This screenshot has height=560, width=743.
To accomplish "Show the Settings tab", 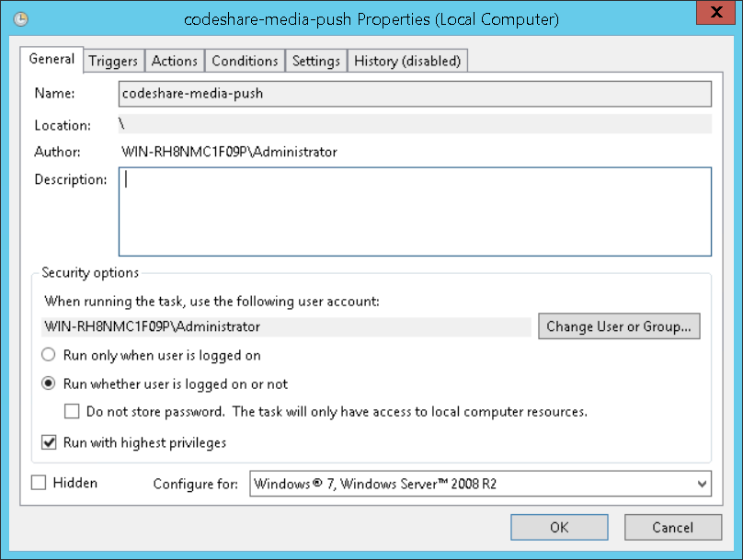I will coord(316,61).
